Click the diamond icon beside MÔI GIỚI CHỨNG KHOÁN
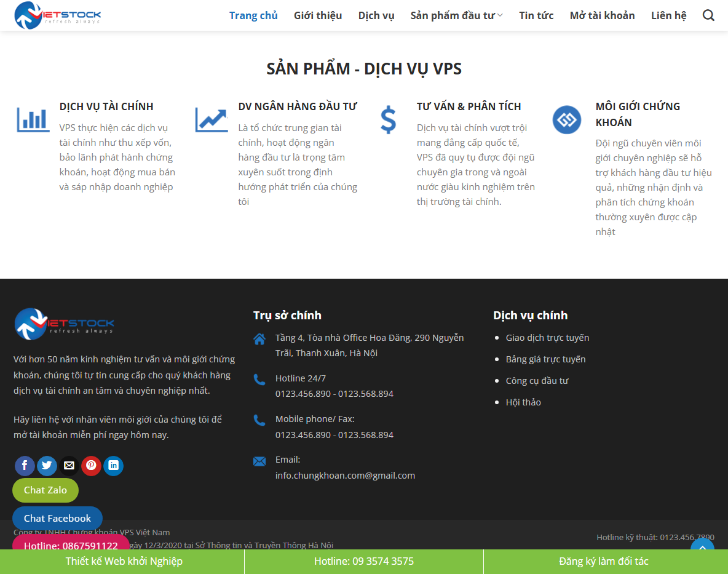This screenshot has width=728, height=574. click(x=566, y=119)
